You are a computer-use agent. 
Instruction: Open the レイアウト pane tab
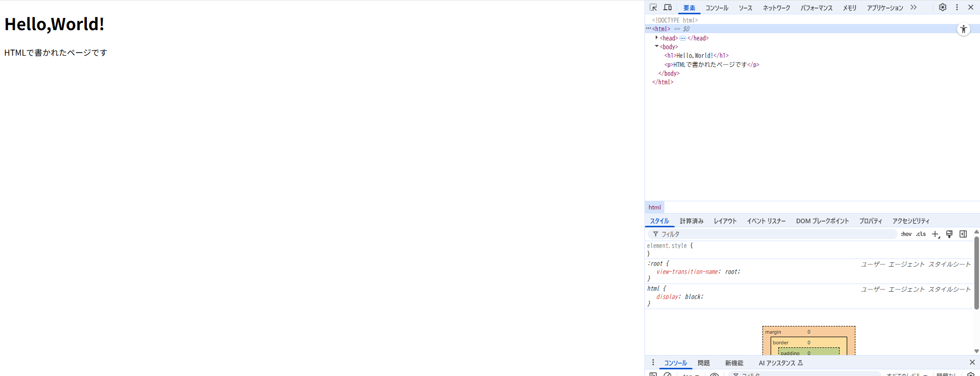[x=725, y=221]
